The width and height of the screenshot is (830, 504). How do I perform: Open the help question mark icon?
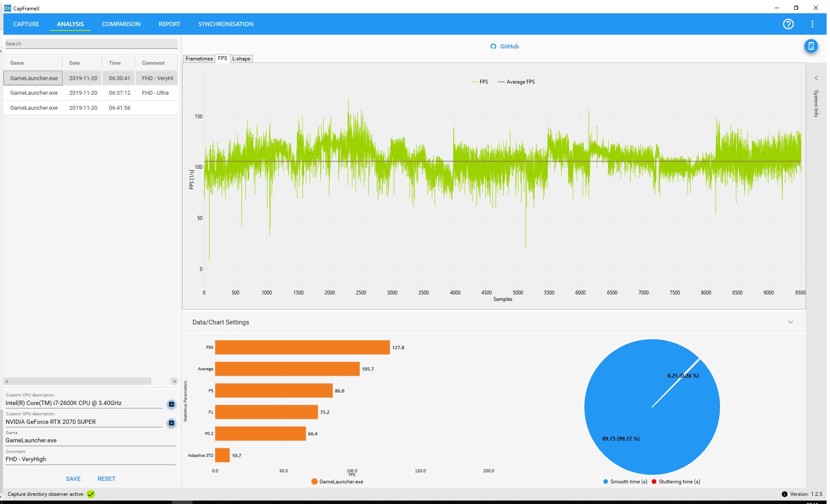coord(788,24)
